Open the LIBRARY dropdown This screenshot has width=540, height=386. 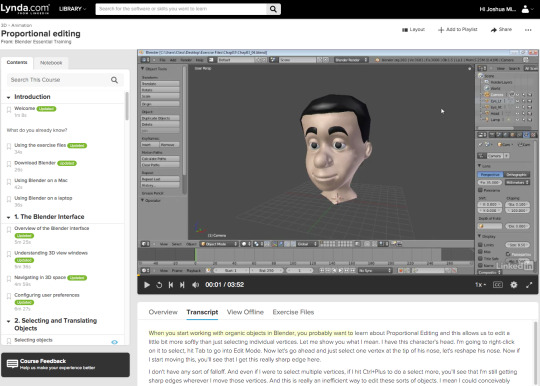point(72,9)
